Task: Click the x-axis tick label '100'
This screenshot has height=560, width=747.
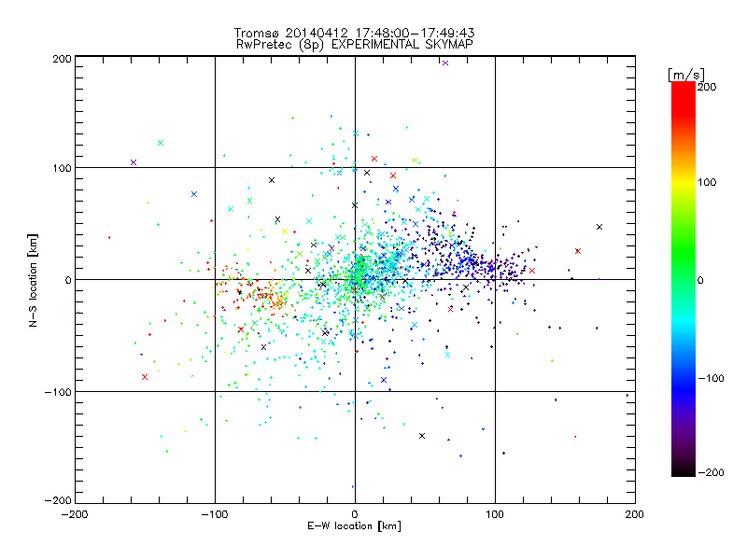Action: 495,515
